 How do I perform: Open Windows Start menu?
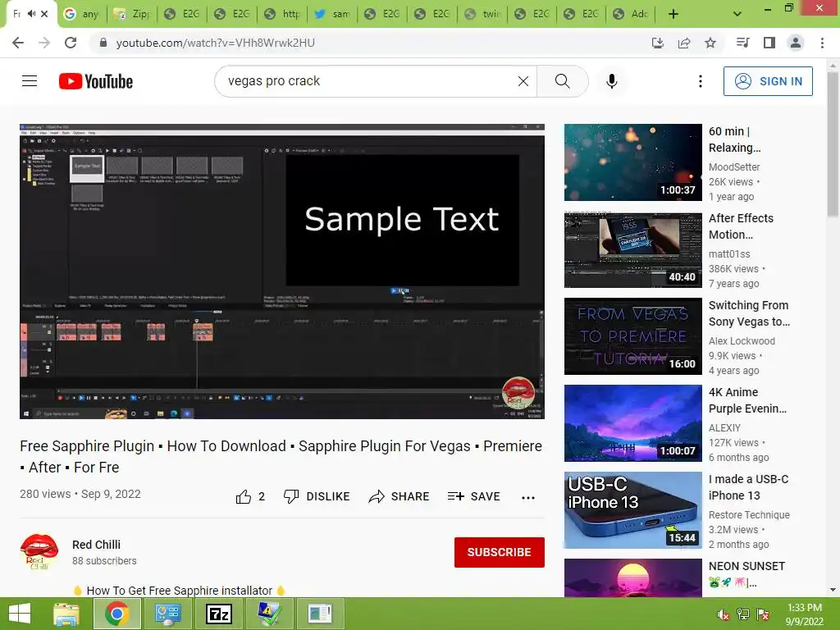tap(20, 614)
